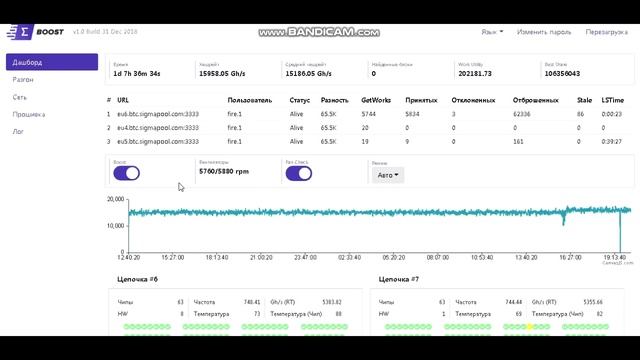Image resolution: width=640 pixels, height=360 pixels.
Task: Click the yellow chip indicator in Цепочка #7
Action: click(x=529, y=327)
